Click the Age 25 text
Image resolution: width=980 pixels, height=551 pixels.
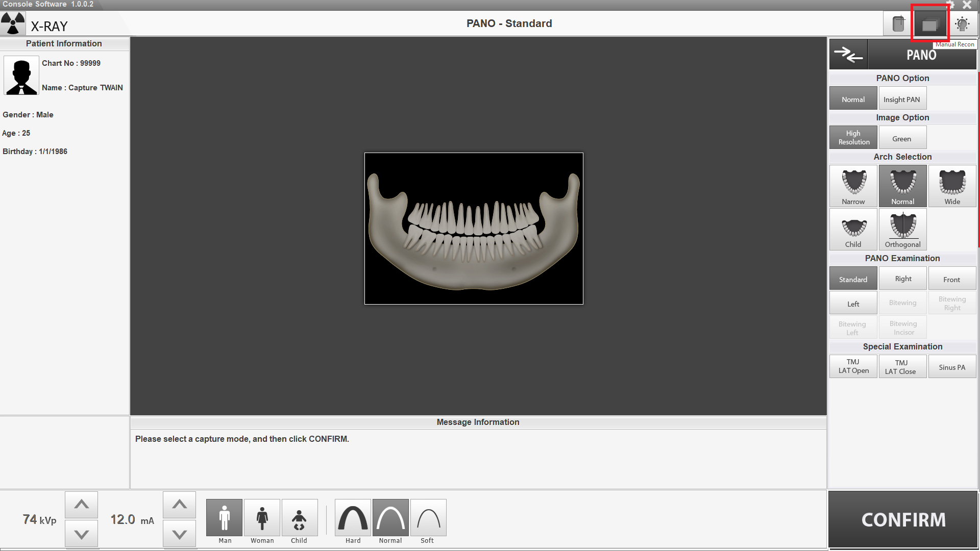[16, 133]
